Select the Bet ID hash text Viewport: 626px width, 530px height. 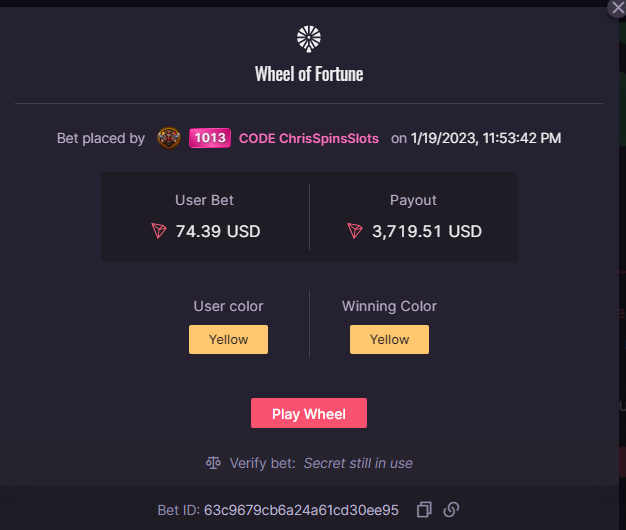tap(301, 510)
